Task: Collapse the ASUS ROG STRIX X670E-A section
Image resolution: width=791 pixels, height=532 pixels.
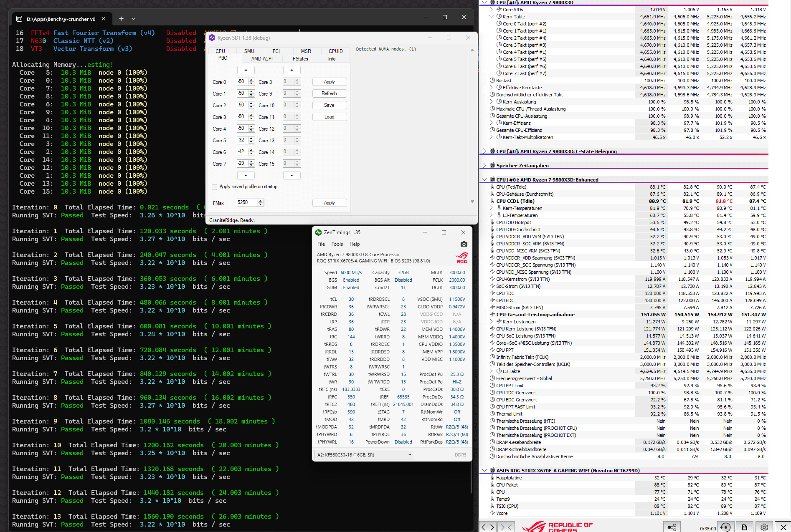Action: (x=484, y=470)
